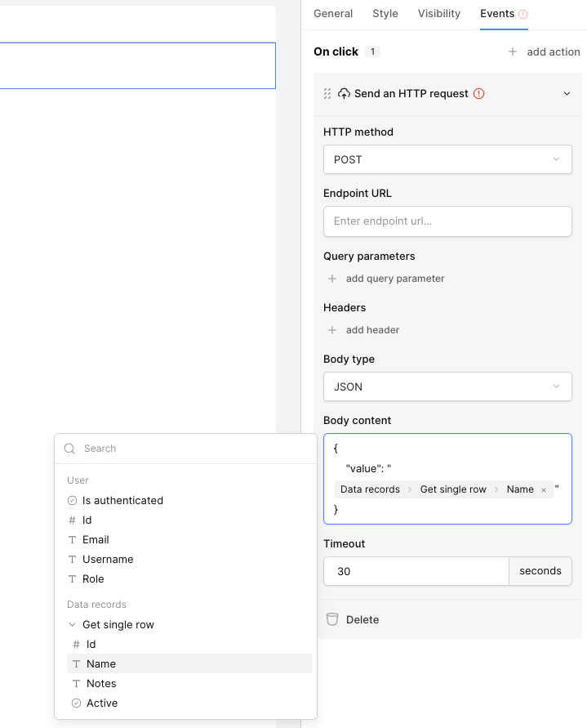Collapse the Send an HTTP request action

click(x=567, y=94)
